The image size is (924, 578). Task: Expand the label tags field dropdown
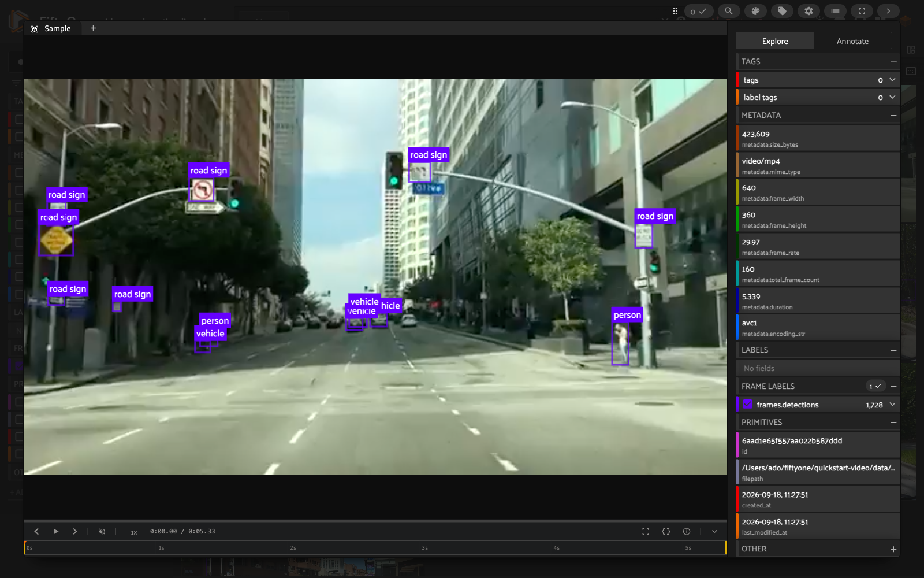pos(892,97)
